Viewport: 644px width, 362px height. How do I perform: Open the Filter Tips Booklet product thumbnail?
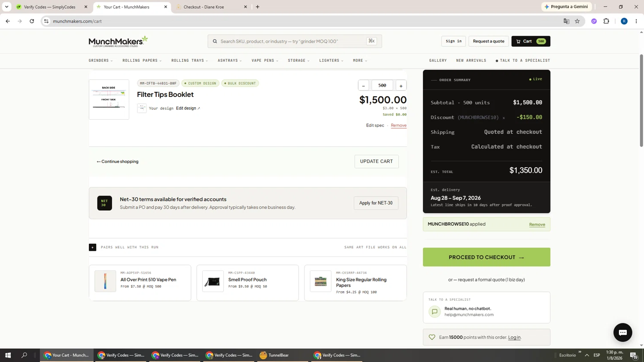(x=109, y=100)
